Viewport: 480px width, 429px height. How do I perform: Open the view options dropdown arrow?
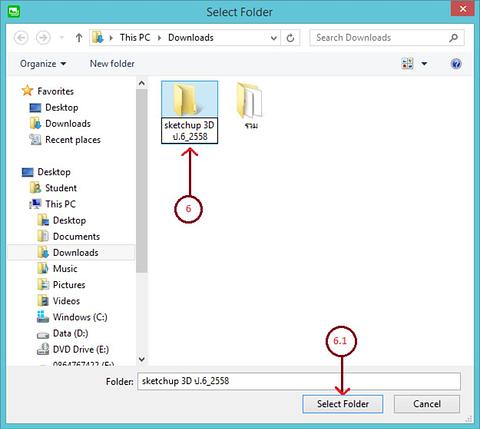[x=424, y=63]
